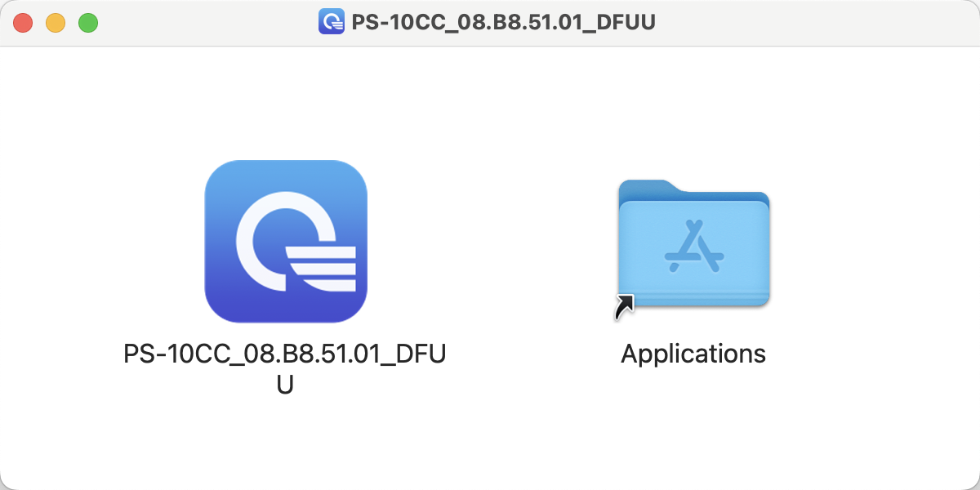Zoom the window with green button
The height and width of the screenshot is (490, 980).
tap(88, 23)
